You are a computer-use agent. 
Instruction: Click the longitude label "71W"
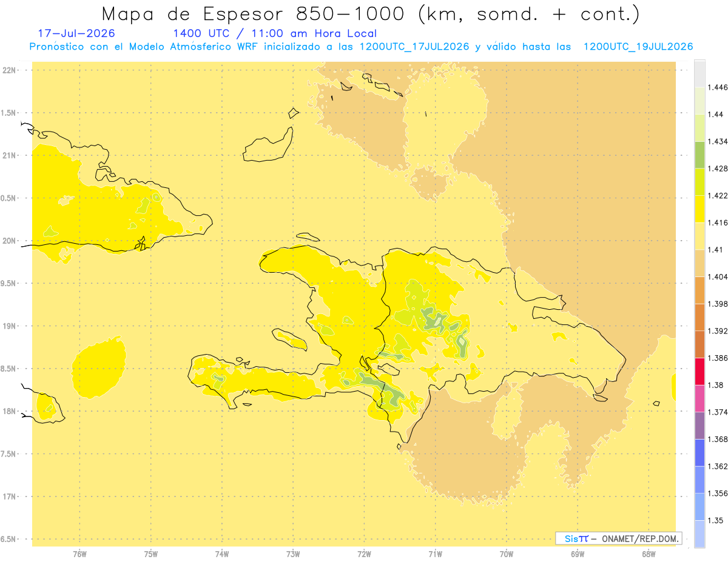435,554
